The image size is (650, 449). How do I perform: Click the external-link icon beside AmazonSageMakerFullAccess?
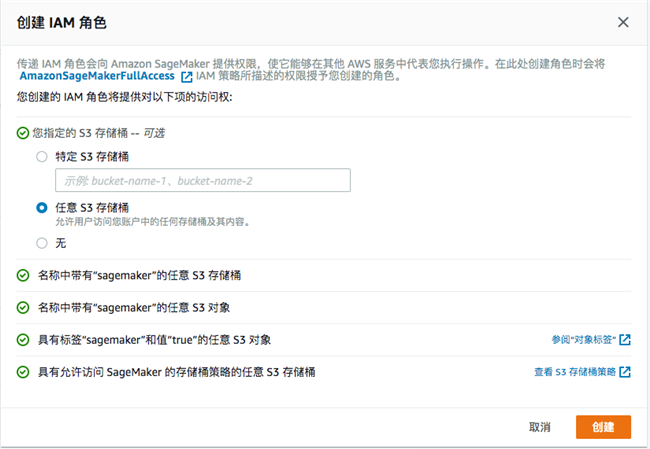pyautogui.click(x=187, y=76)
